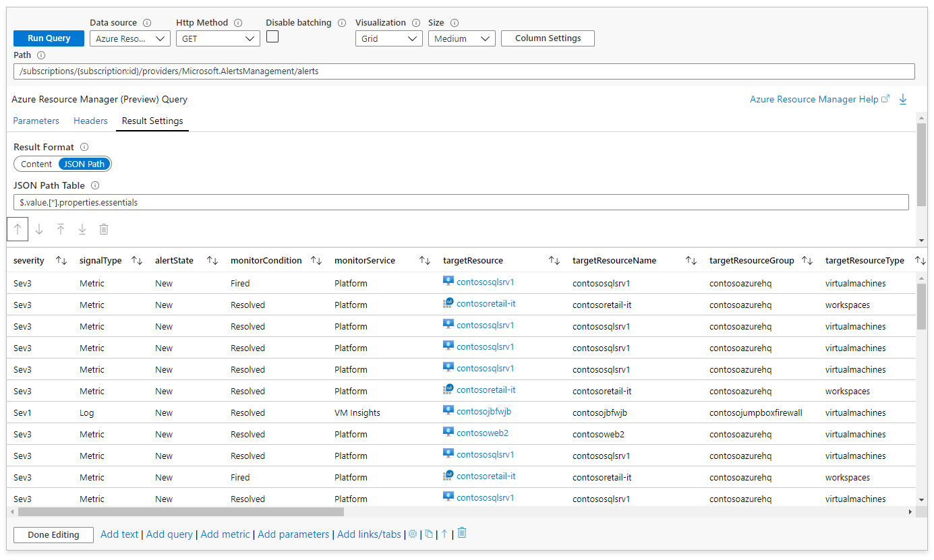Click the Run Query button
This screenshot has width=934, height=560.
pyautogui.click(x=49, y=38)
